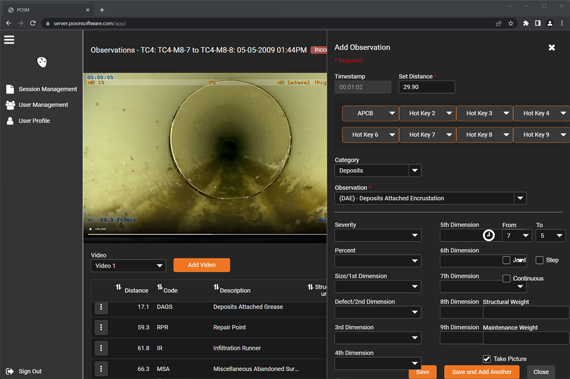Screen dimensions: 570x379
Task: Seek using the video progress bar
Action: click(x=207, y=235)
